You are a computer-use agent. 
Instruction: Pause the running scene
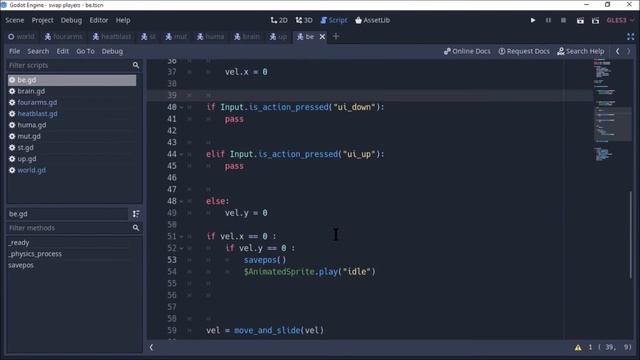[x=549, y=20]
